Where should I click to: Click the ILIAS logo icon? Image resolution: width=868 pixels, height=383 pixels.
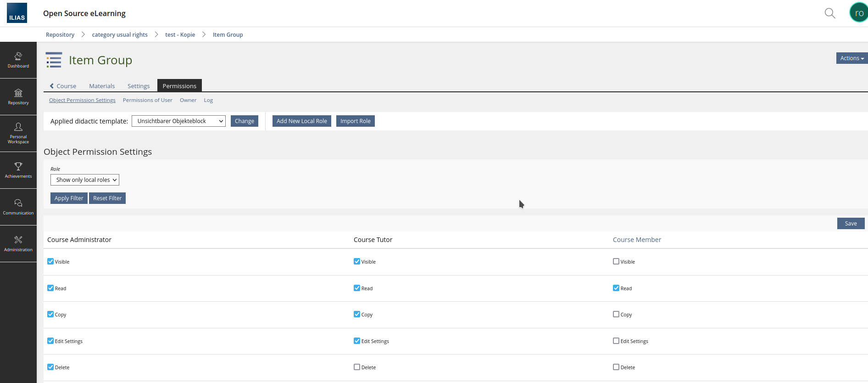pyautogui.click(x=17, y=13)
